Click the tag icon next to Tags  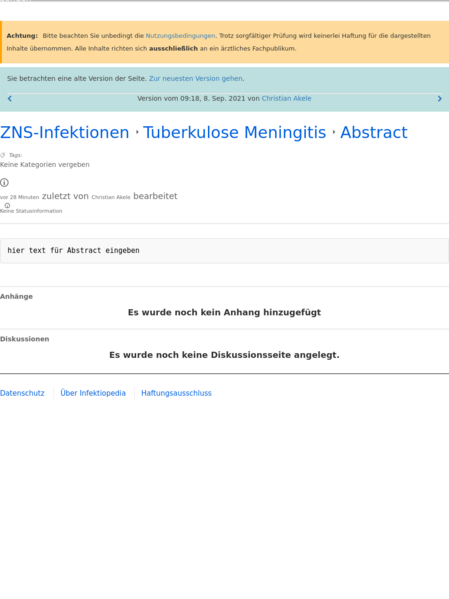click(x=3, y=155)
